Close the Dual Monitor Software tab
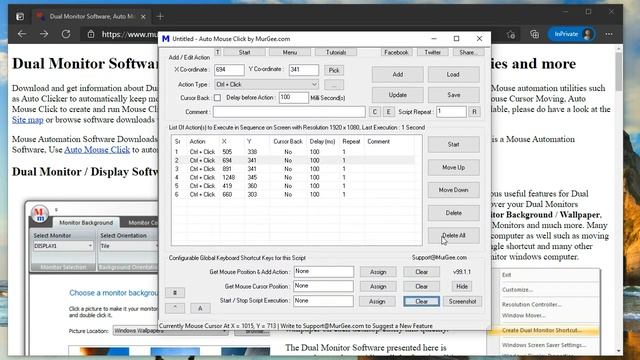 pyautogui.click(x=143, y=17)
